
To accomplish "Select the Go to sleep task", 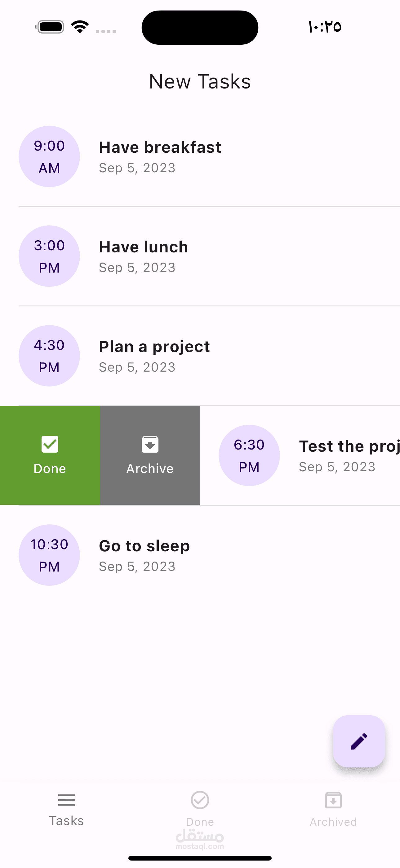I will (144, 546).
